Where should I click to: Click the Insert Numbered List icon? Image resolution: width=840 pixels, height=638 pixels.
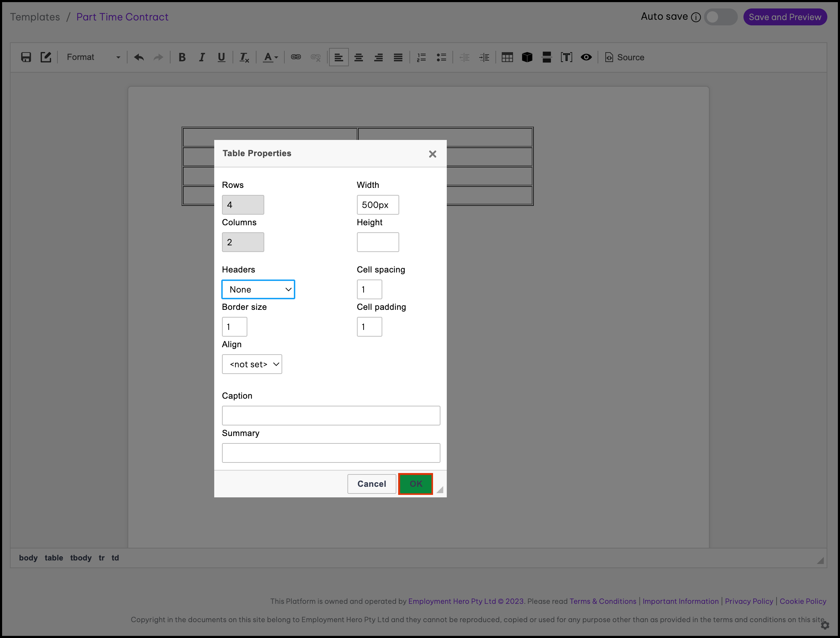click(421, 57)
